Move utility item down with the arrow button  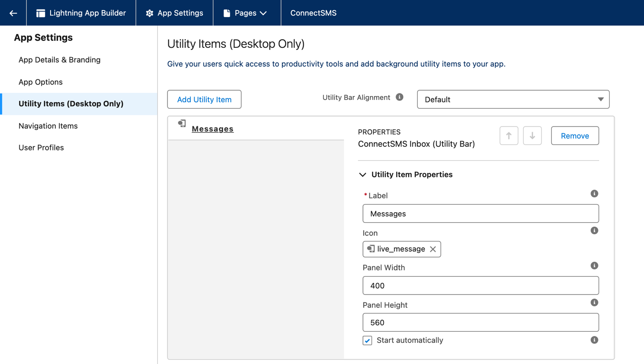coord(532,136)
